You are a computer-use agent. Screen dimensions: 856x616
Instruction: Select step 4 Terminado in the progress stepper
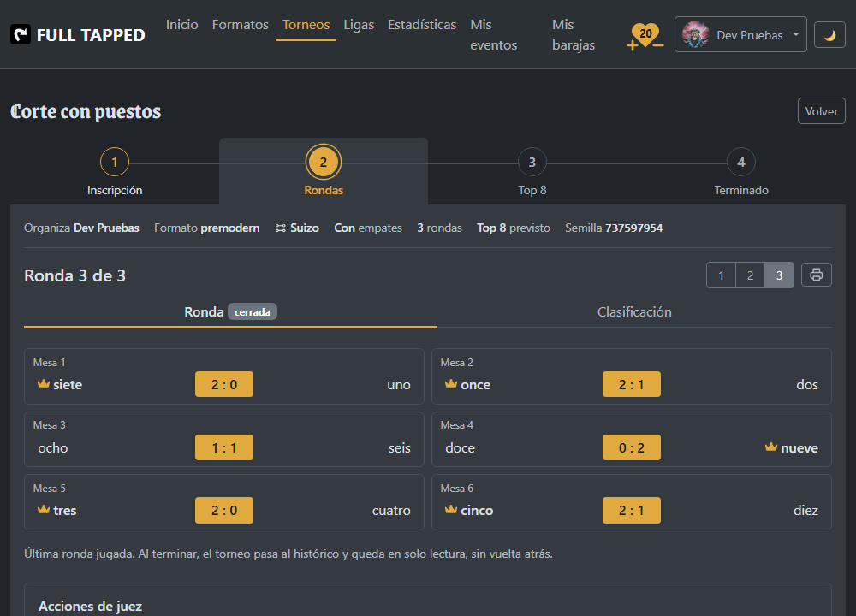pos(740,171)
